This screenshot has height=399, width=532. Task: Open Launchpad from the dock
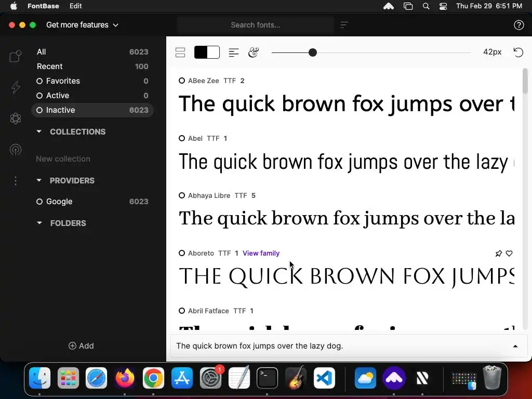[68, 378]
